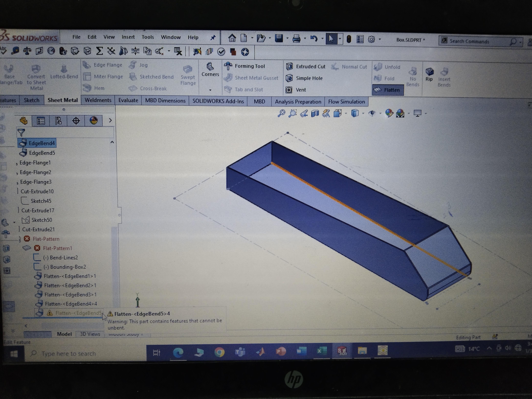The width and height of the screenshot is (532, 399).
Task: Click the Print icon
Action: pyautogui.click(x=296, y=38)
